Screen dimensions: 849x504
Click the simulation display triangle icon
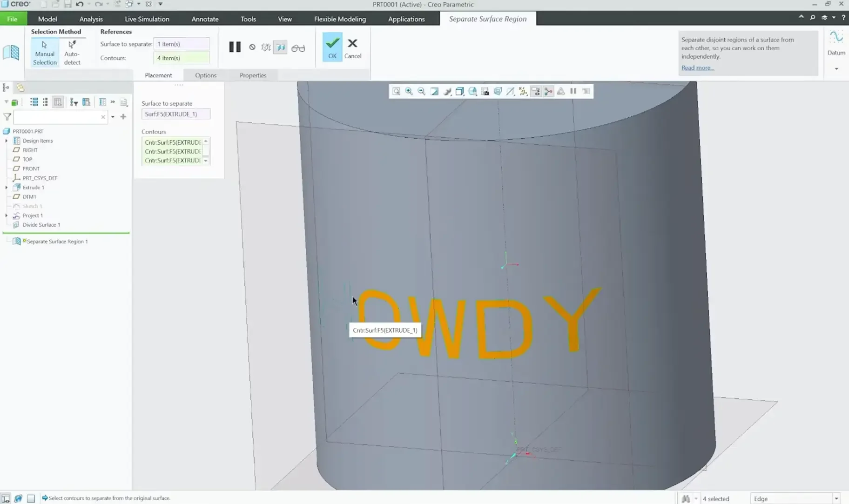coord(561,91)
